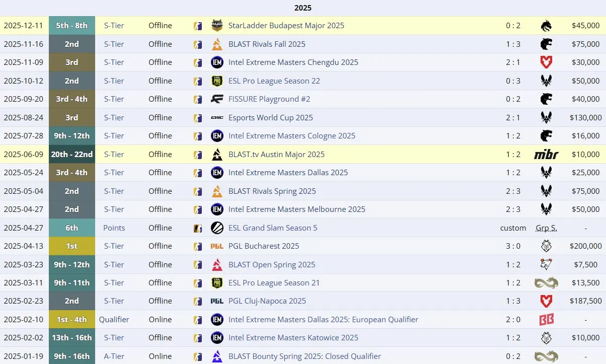The width and height of the screenshot is (606, 364).
Task: Open Intel Extreme Masters Dallas 2025 link
Action: [x=288, y=173]
